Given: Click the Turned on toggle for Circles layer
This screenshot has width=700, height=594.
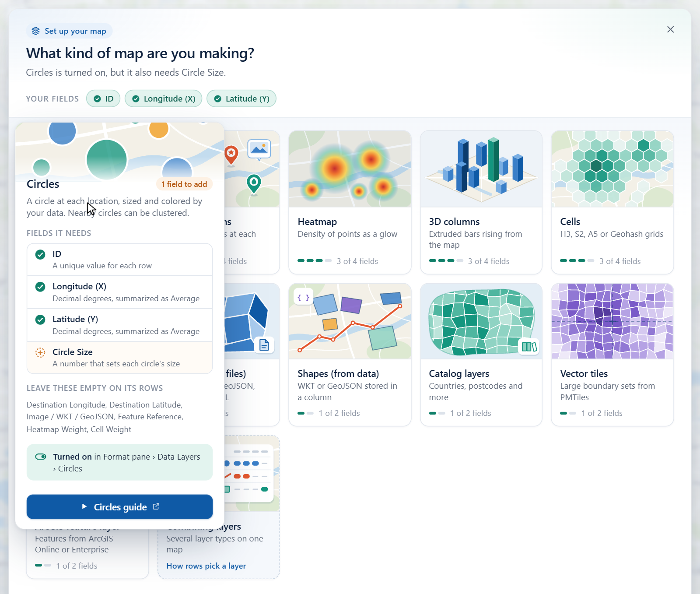Looking at the screenshot, I should 41,457.
